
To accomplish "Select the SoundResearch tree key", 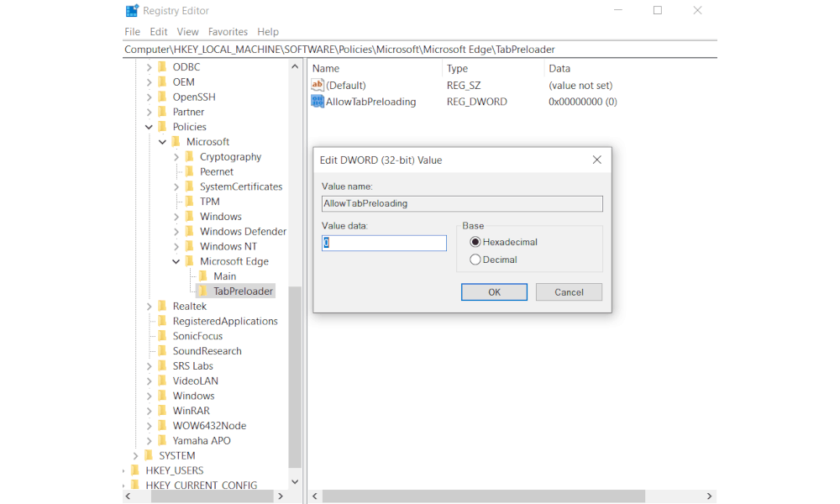I will pyautogui.click(x=207, y=351).
